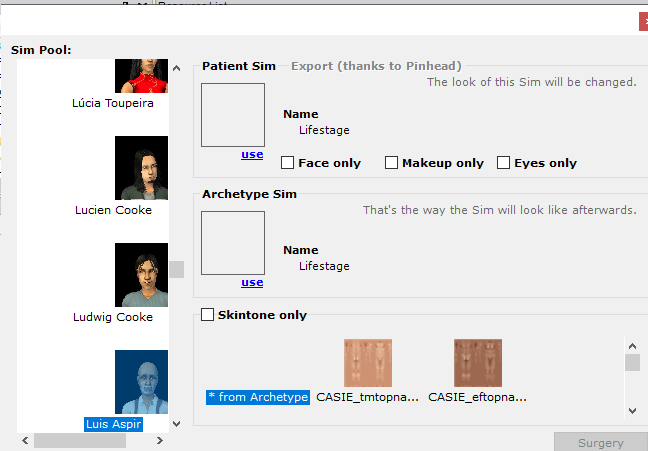This screenshot has width=648, height=451.
Task: Click the CASIE_eftopna... label
Action: pyautogui.click(x=477, y=397)
